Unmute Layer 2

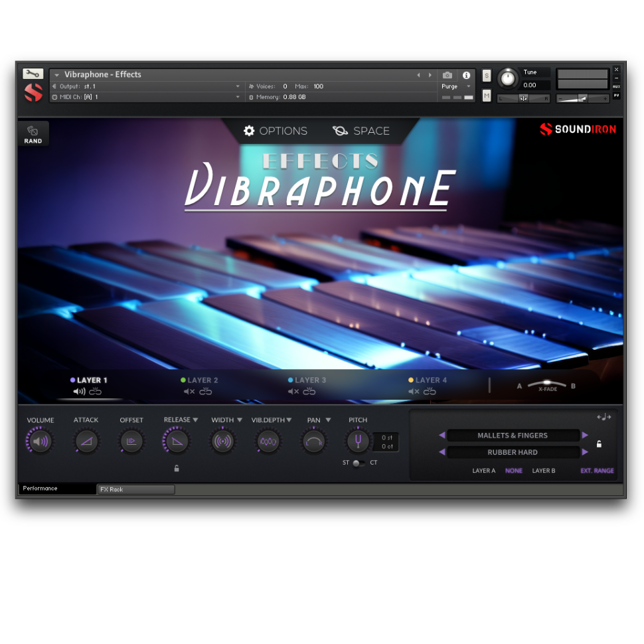pyautogui.click(x=189, y=392)
